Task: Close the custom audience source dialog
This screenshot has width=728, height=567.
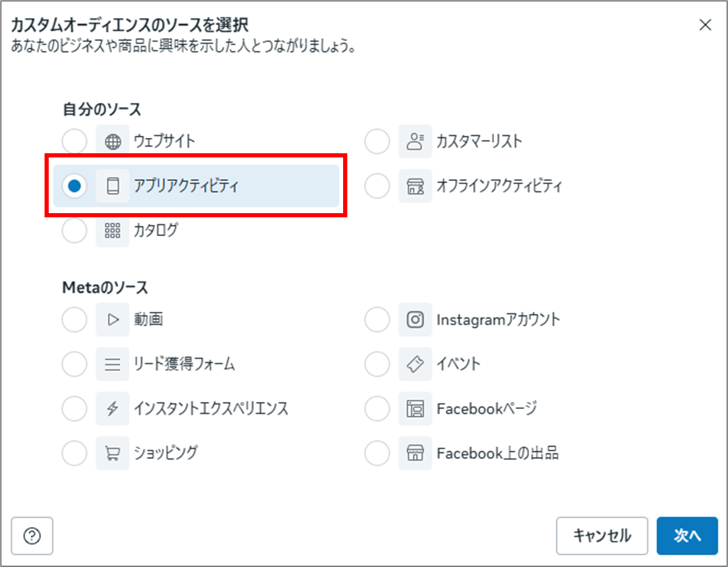Action: click(x=705, y=25)
